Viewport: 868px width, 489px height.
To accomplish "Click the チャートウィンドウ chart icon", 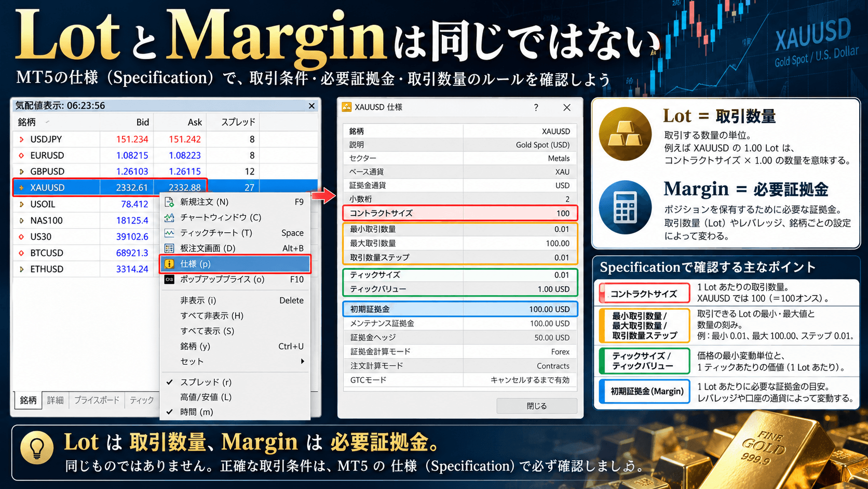I will pos(169,217).
